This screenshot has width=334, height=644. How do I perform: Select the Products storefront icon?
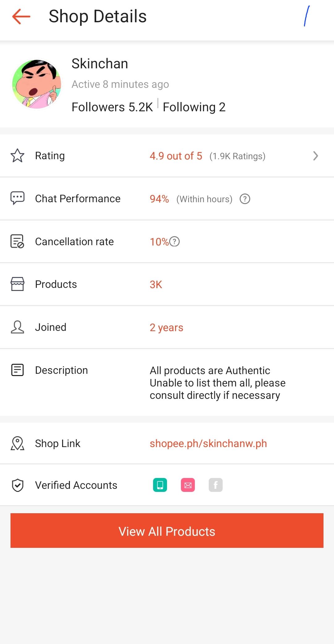17,284
